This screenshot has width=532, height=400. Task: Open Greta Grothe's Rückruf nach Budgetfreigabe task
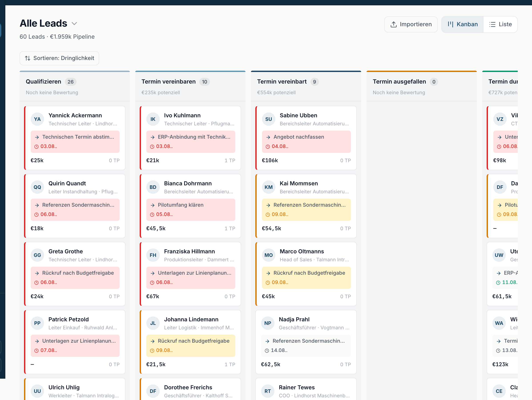click(x=75, y=278)
